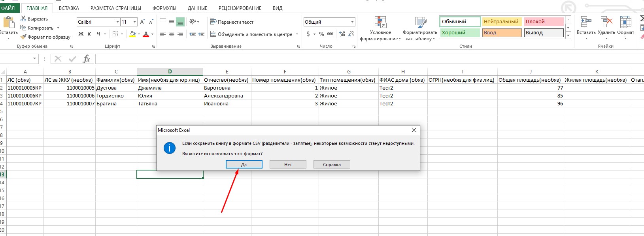The width and height of the screenshot is (644, 236).
Task: Select cell containing Гордиенко
Action: [116, 96]
